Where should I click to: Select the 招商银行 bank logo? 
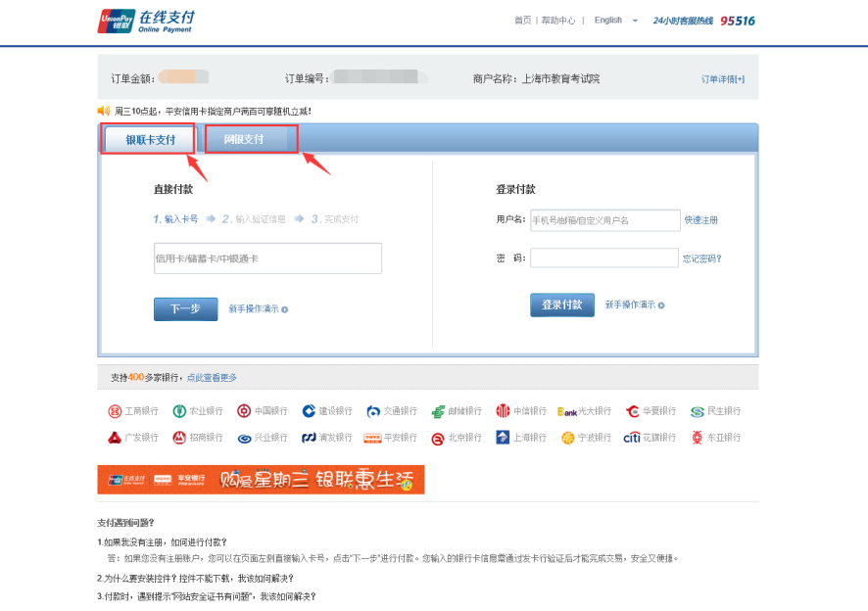[x=179, y=438]
